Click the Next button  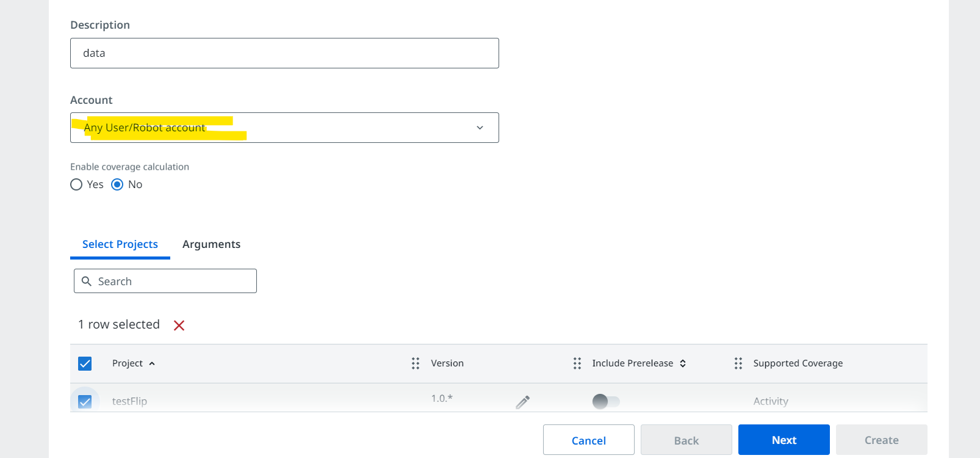[784, 440]
